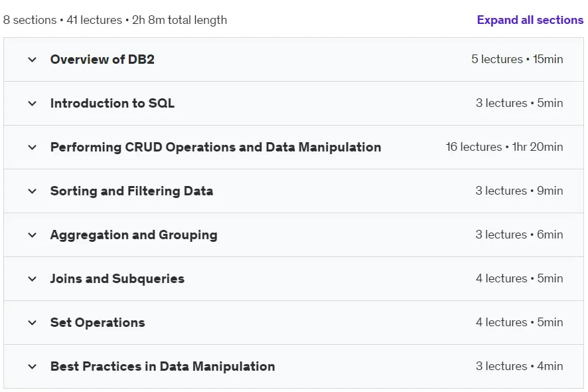Image resolution: width=588 pixels, height=392 pixels.
Task: Expand the Introduction to SQL chevron
Action: coord(33,103)
